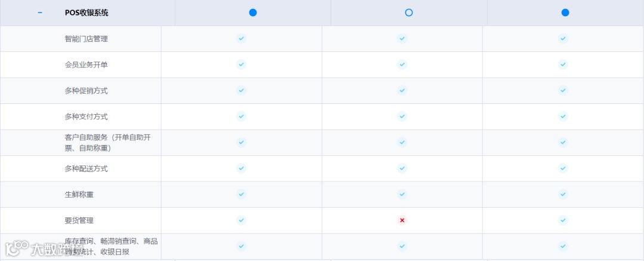Click the last filled circle in header row

tap(565, 13)
